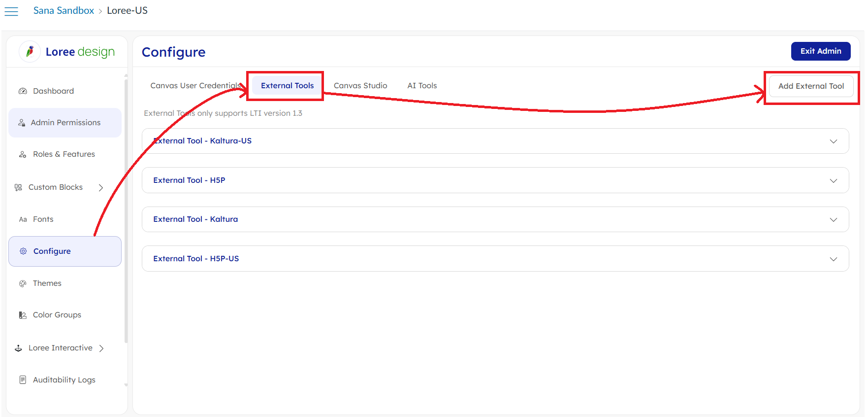Click the Auditability Logs document icon
868x417 pixels.
pyautogui.click(x=23, y=380)
